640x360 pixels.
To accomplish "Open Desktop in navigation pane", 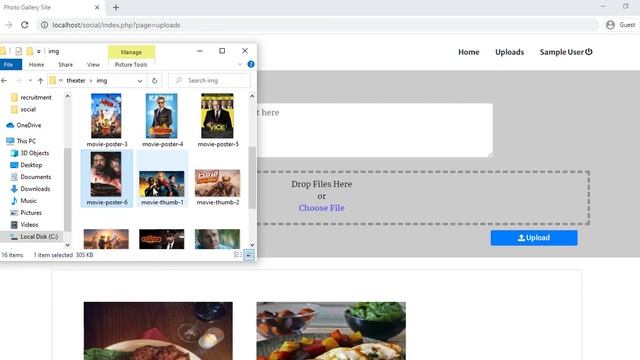I will pyautogui.click(x=26, y=165).
